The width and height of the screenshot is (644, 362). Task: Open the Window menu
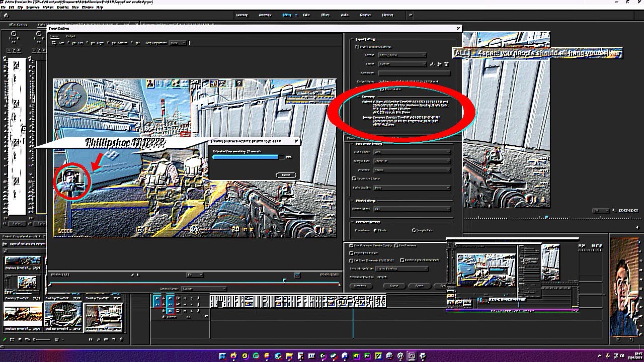coord(87,8)
